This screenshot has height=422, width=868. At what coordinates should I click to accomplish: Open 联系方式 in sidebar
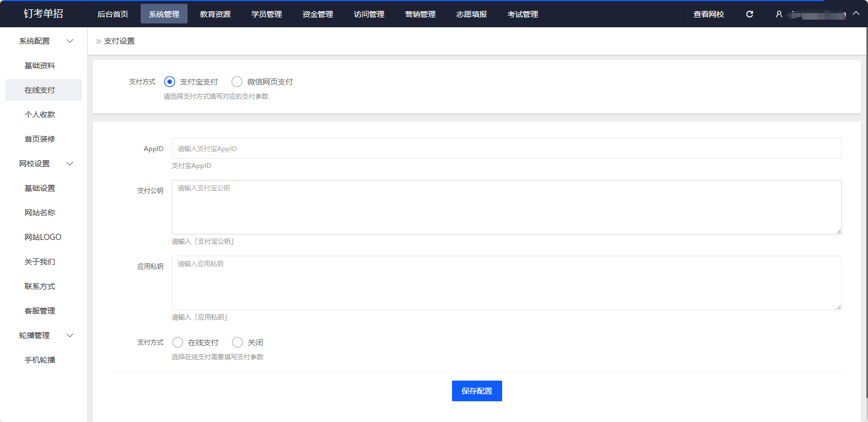(x=40, y=286)
